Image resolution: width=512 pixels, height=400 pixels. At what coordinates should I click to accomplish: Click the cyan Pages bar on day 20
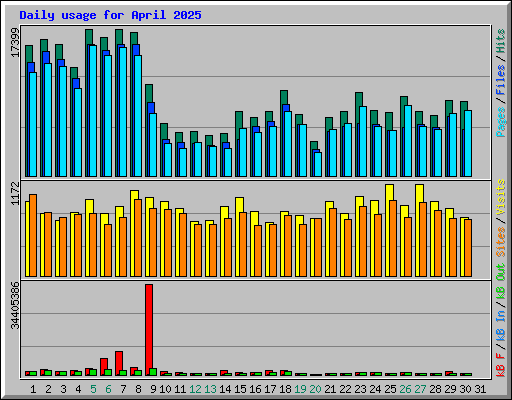pos(318,164)
